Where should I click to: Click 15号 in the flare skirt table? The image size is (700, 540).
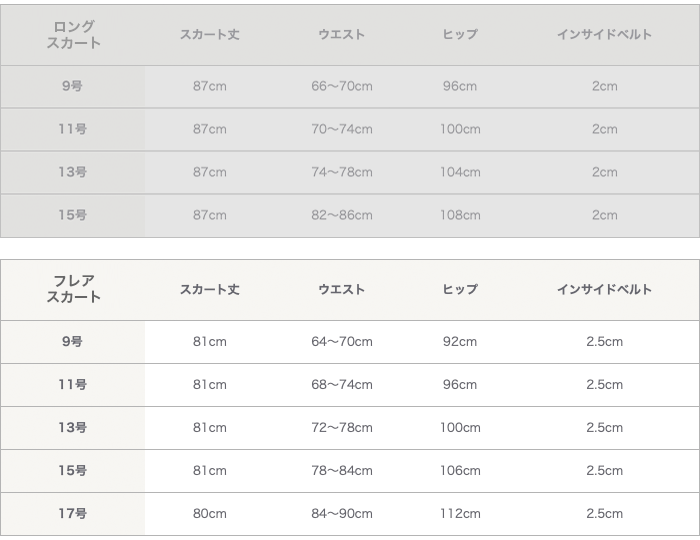[73, 471]
